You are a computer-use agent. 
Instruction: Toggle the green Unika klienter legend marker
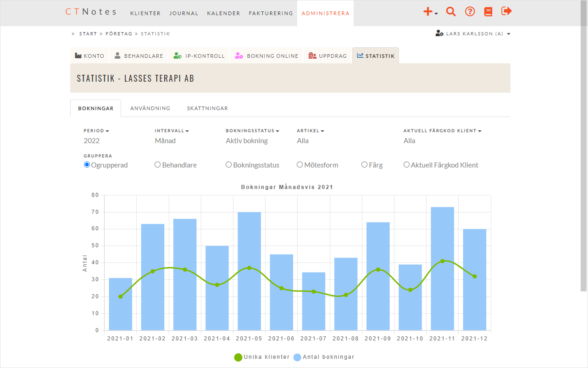coord(238,357)
